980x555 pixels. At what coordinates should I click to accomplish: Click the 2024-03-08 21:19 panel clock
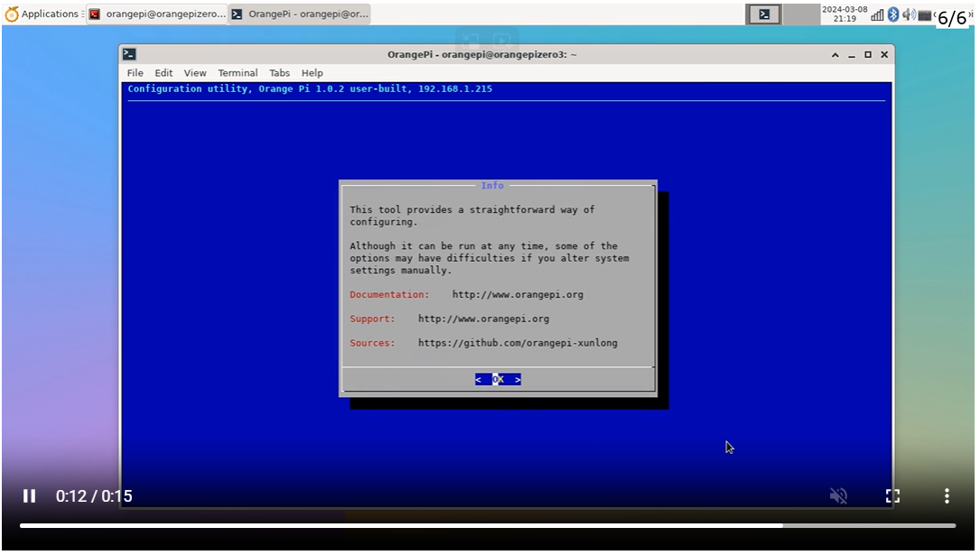844,14
